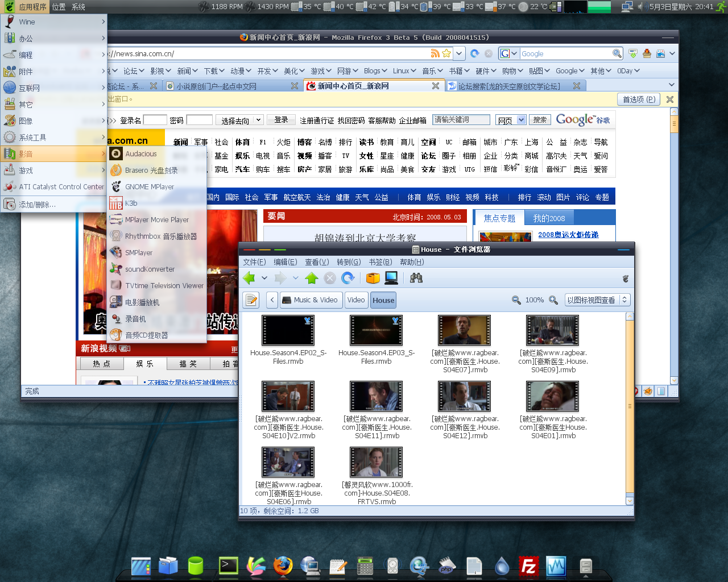The image size is (728, 582).
Task: Open back history dropdown arrow in file browser
Action: (264, 278)
